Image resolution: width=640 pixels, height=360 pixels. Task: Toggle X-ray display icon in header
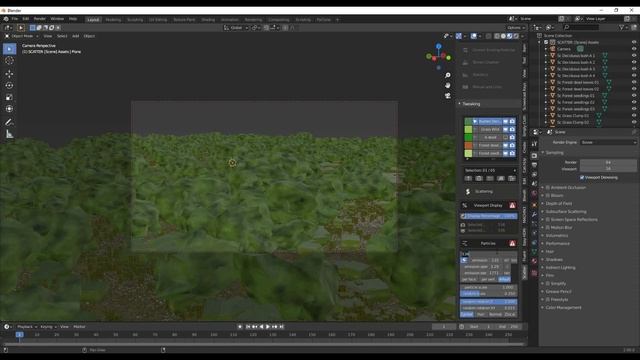pyautogui.click(x=488, y=36)
